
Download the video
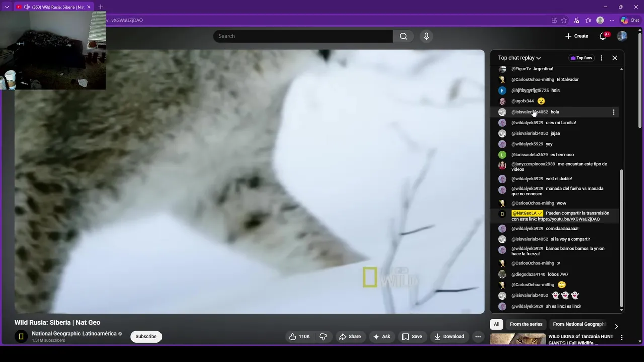pos(449,337)
